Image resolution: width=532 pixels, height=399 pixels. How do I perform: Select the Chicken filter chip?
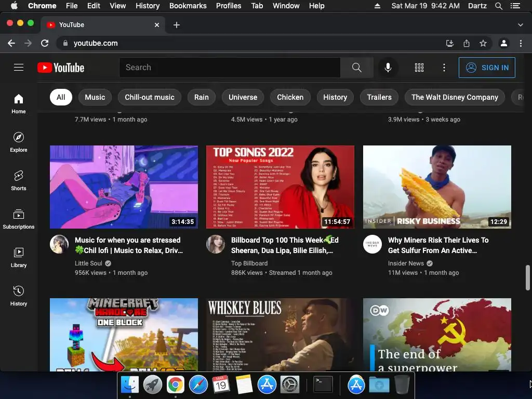click(x=290, y=97)
